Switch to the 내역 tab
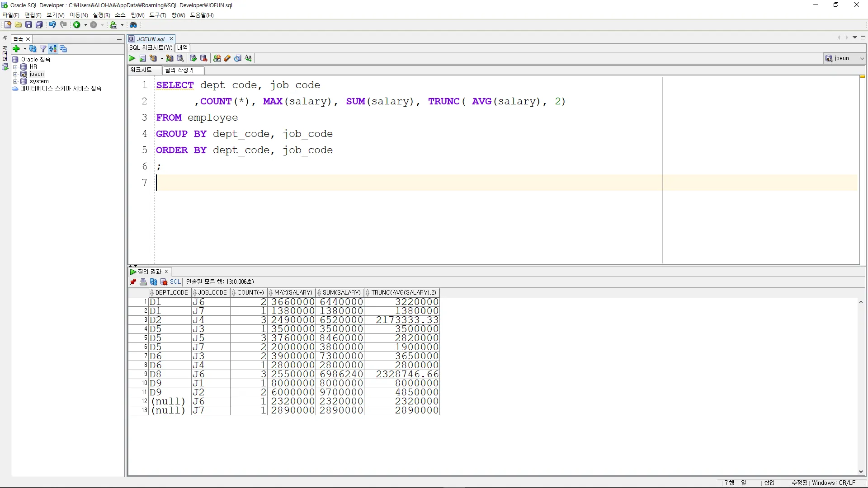 [183, 47]
